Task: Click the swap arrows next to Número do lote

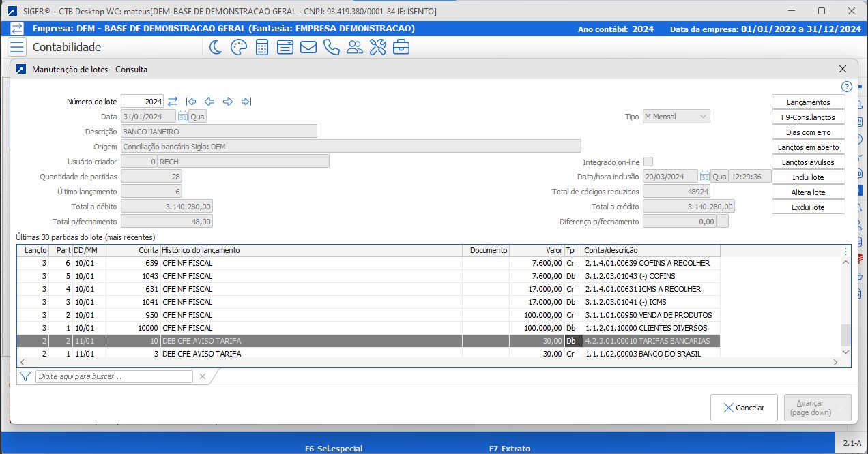Action: pos(173,102)
